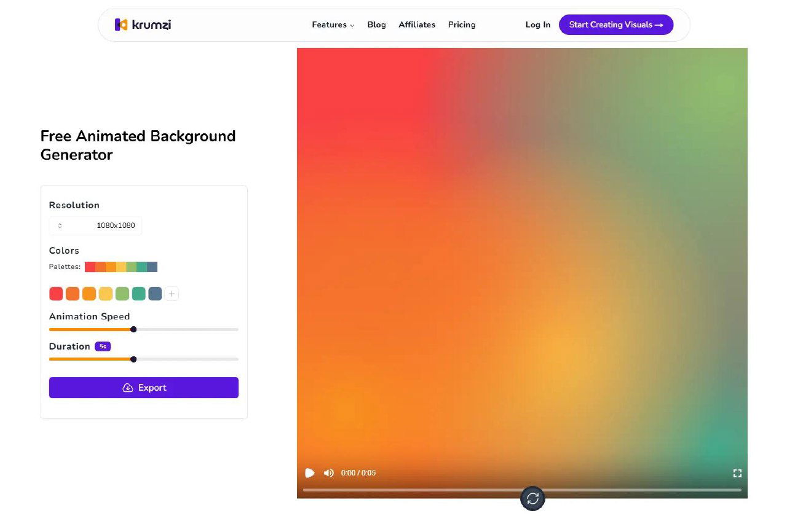Click the arrow icon in Start Creating Visuals
Viewport: 787px width, 532px height.
coord(659,25)
